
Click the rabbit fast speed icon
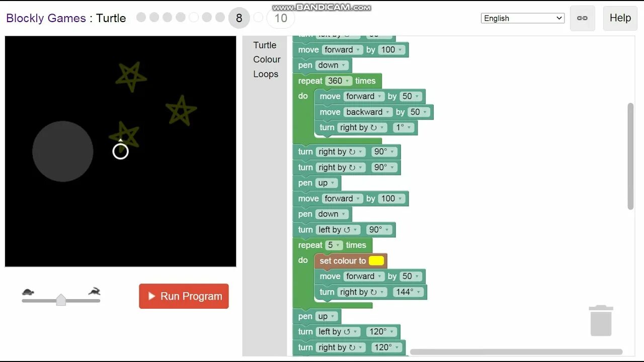point(94,291)
